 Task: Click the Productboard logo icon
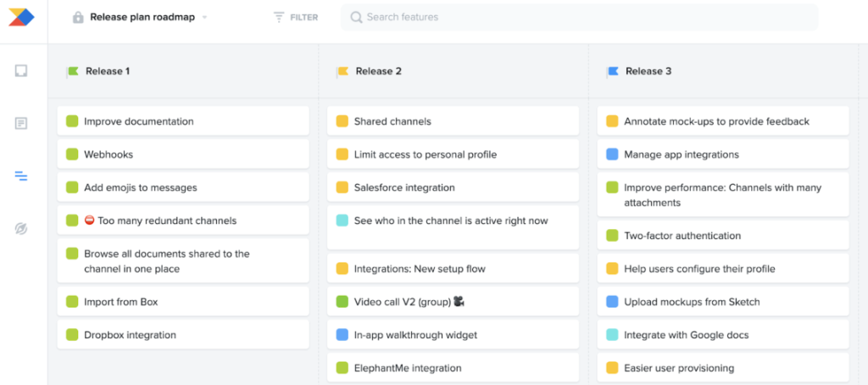coord(21,16)
